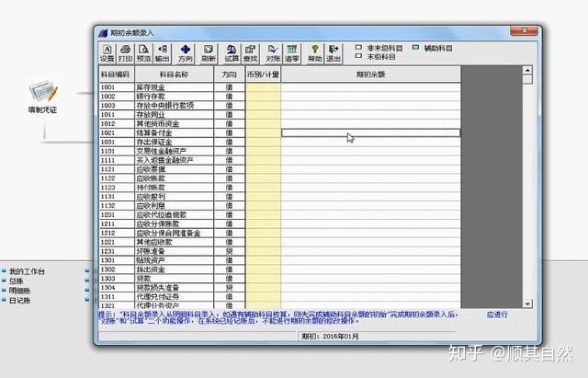Select the 贴现资产 account name
The width and height of the screenshot is (588, 378).
(151, 260)
